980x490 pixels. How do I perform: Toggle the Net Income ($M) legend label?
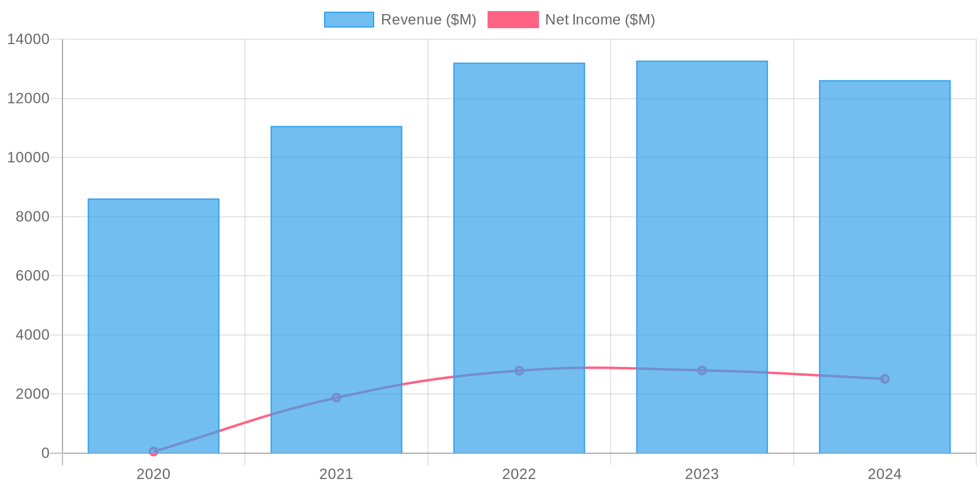600,20
